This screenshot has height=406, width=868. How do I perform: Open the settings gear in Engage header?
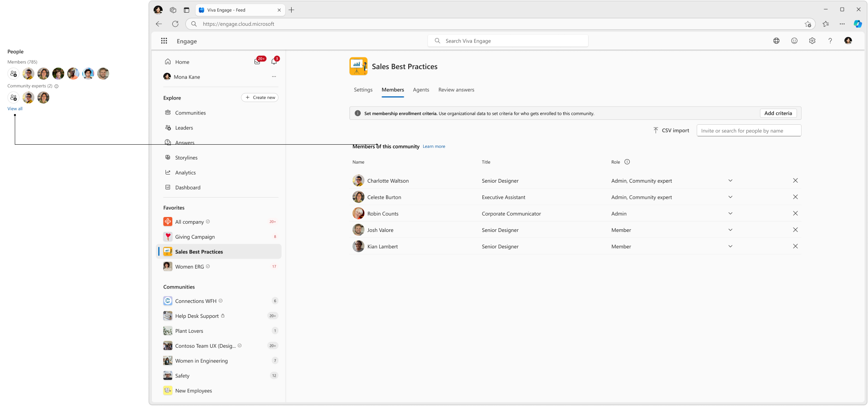coord(812,41)
